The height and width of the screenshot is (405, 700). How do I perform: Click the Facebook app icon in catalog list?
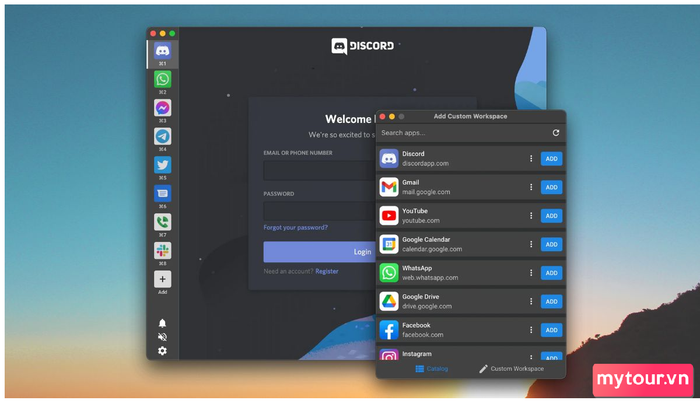click(x=389, y=330)
